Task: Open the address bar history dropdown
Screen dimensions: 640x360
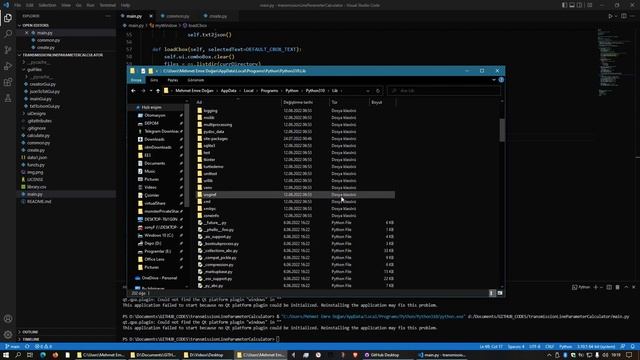Action: tap(368, 91)
